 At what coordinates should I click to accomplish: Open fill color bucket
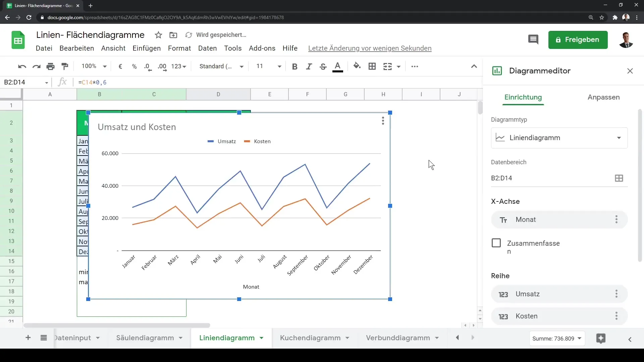[357, 66]
